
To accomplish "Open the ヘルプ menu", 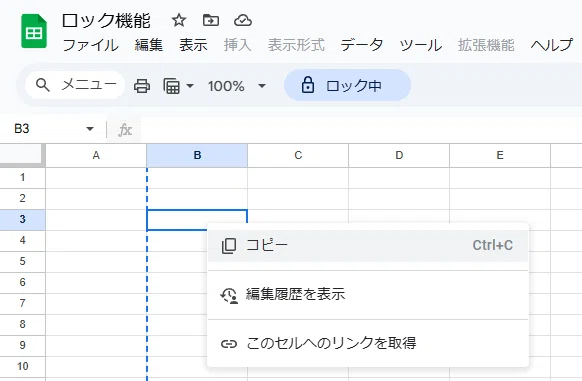I will pyautogui.click(x=552, y=45).
